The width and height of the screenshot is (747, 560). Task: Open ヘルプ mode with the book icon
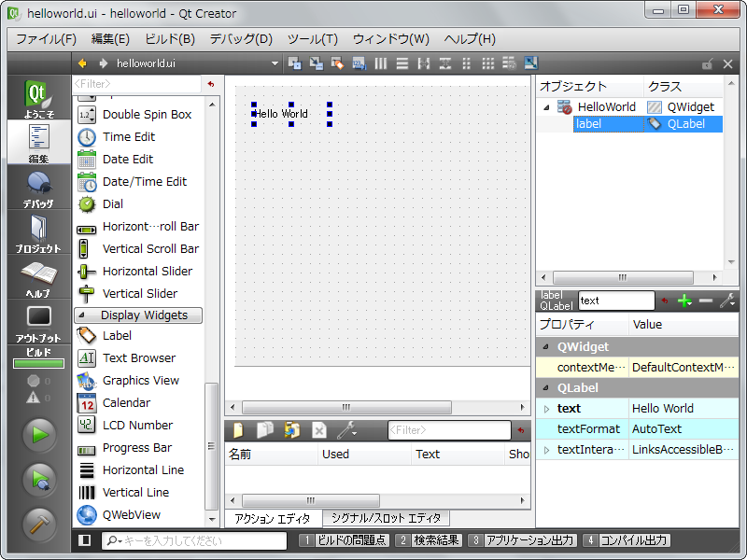click(39, 278)
